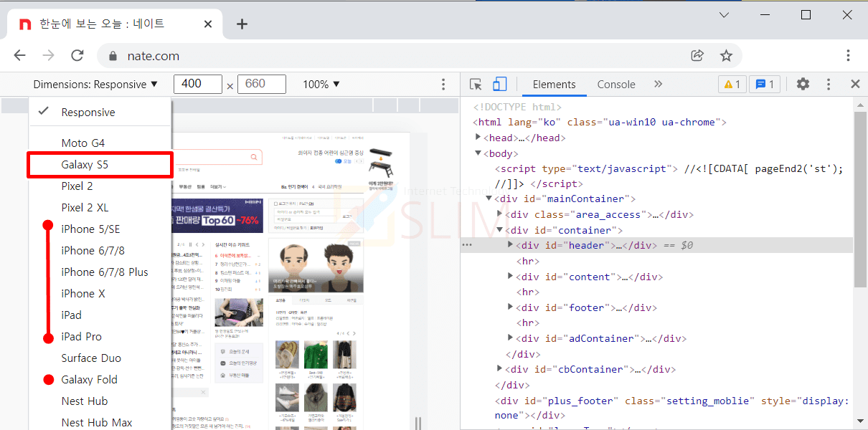This screenshot has height=430, width=868.
Task: Click the browser back arrow
Action: pyautogui.click(x=20, y=56)
